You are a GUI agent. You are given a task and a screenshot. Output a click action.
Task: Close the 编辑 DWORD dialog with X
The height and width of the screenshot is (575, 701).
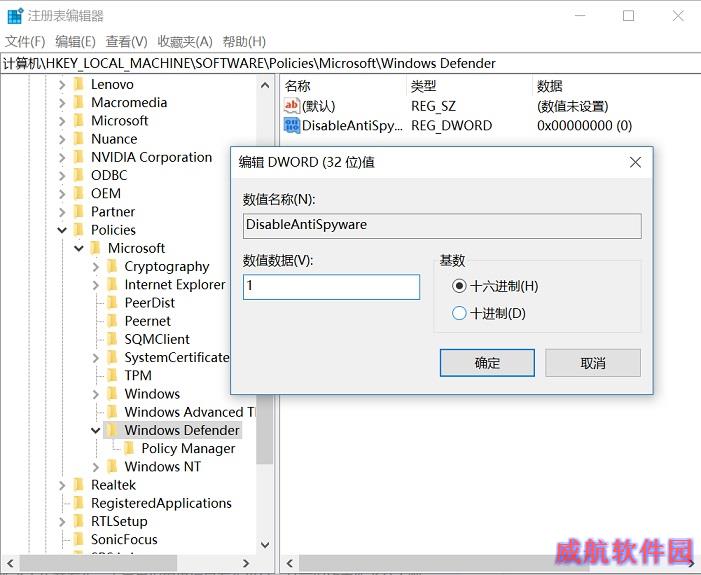pyautogui.click(x=635, y=162)
